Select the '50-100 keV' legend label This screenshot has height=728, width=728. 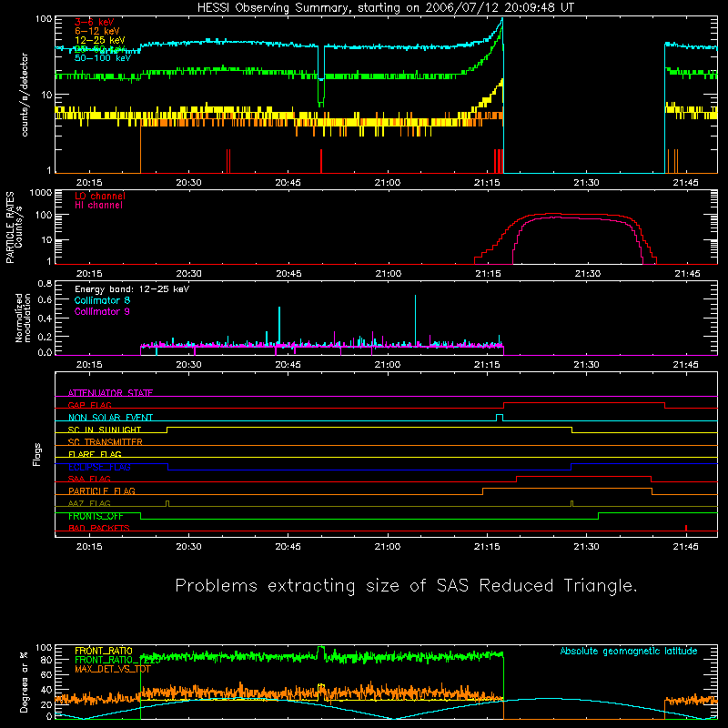[103, 58]
